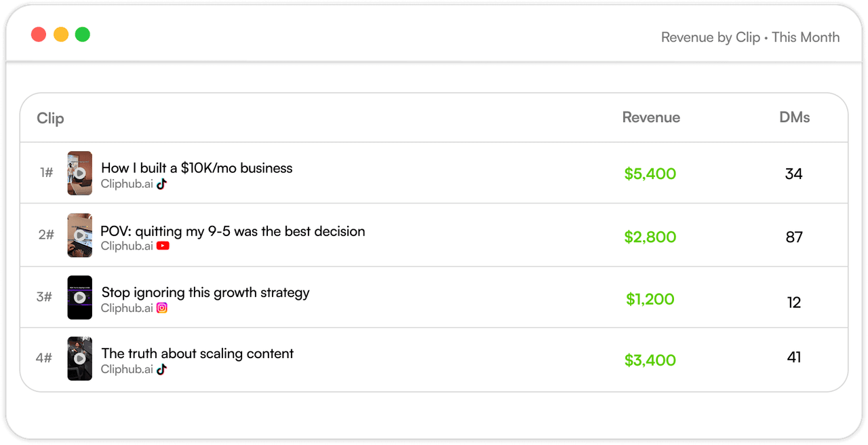Select "Stop ignoring this growth strategy" title

pos(205,292)
